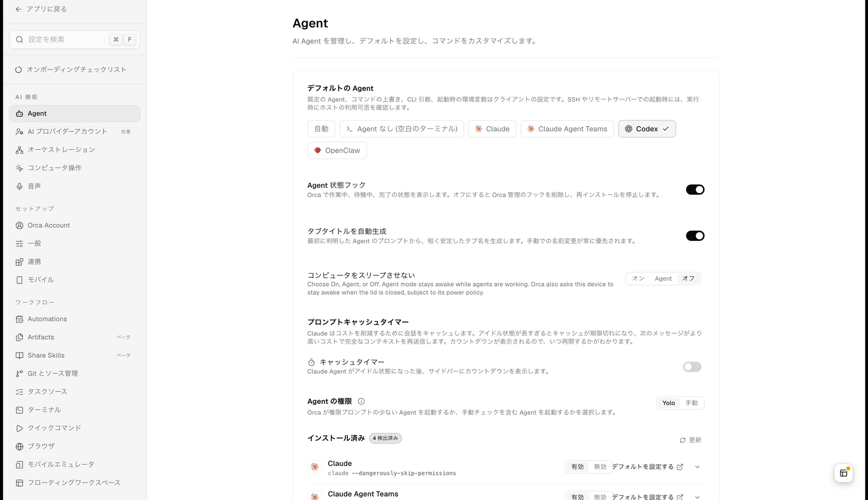Viewport: 868px width, 500px height.
Task: Click the オーケストレーション sidebar icon
Action: [x=20, y=150]
